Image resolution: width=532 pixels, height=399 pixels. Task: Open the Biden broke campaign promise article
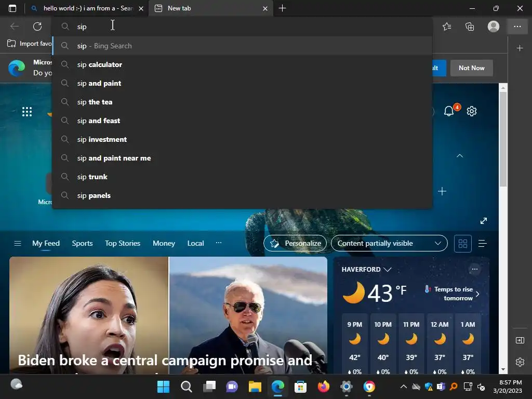[x=168, y=315]
